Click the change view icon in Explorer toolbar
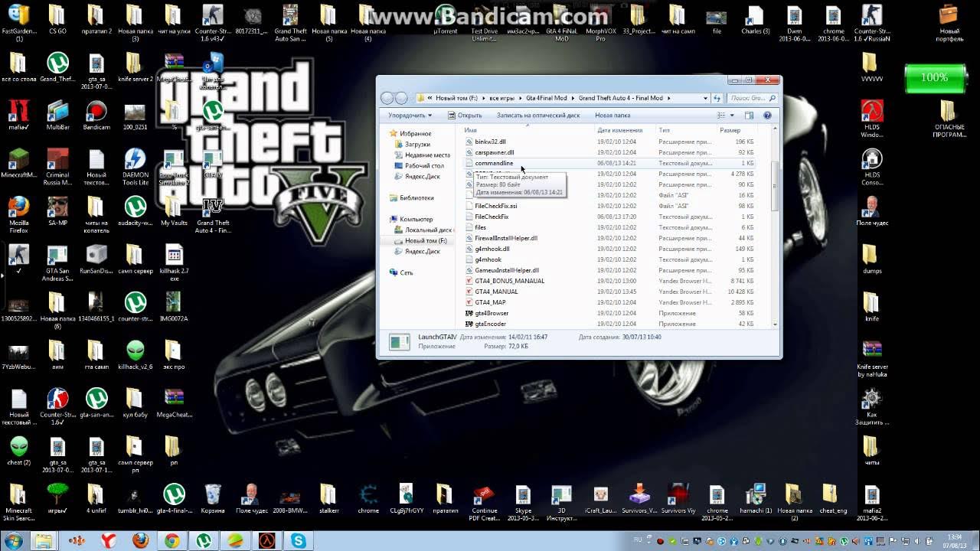This screenshot has height=551, width=980. (x=721, y=116)
